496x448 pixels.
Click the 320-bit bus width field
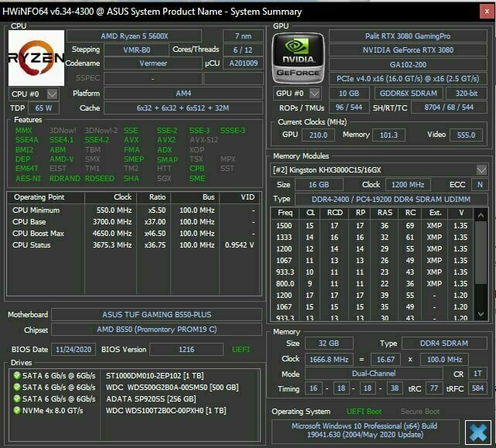pos(467,94)
